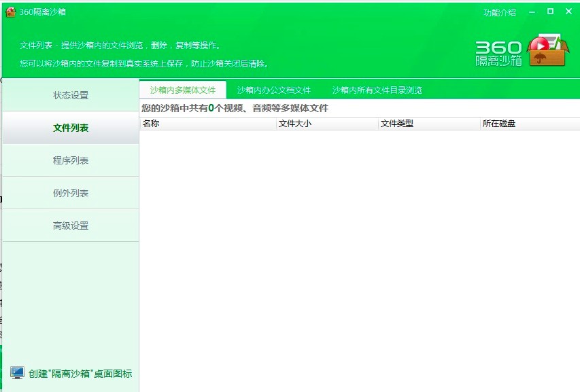
Task: Open the 沙箱内所有文件目录浏览 tab
Action: click(x=377, y=90)
